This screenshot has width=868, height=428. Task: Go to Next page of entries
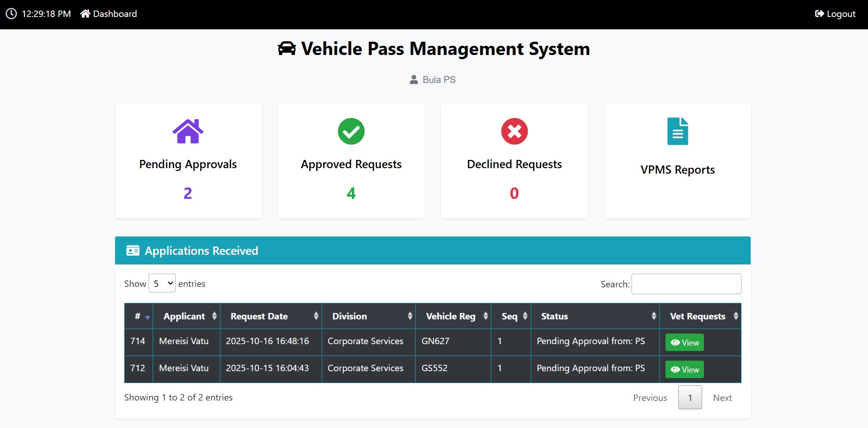tap(722, 397)
